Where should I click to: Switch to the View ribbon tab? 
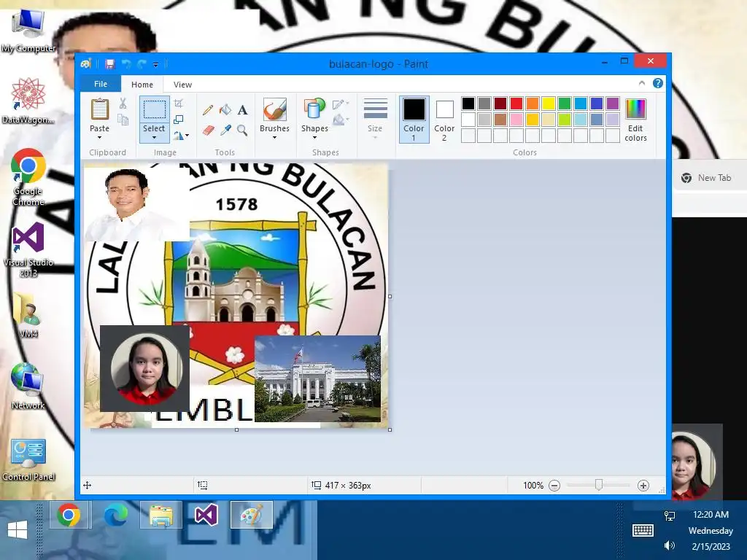[182, 85]
